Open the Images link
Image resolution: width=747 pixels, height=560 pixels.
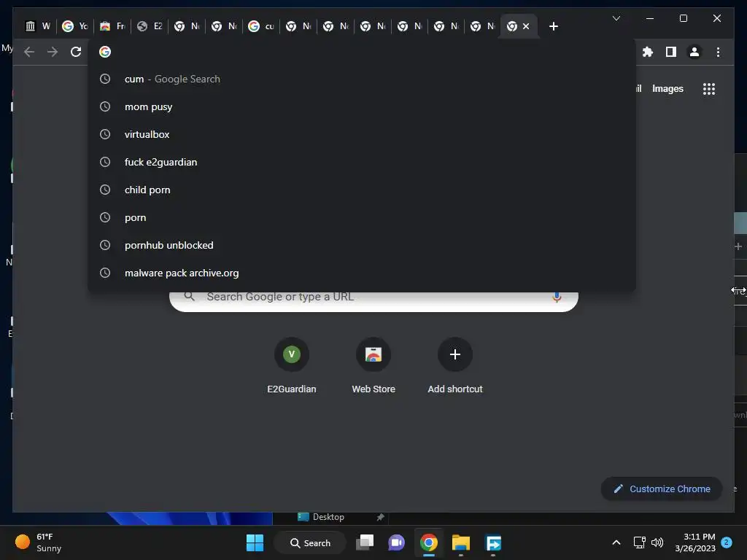pyautogui.click(x=667, y=88)
